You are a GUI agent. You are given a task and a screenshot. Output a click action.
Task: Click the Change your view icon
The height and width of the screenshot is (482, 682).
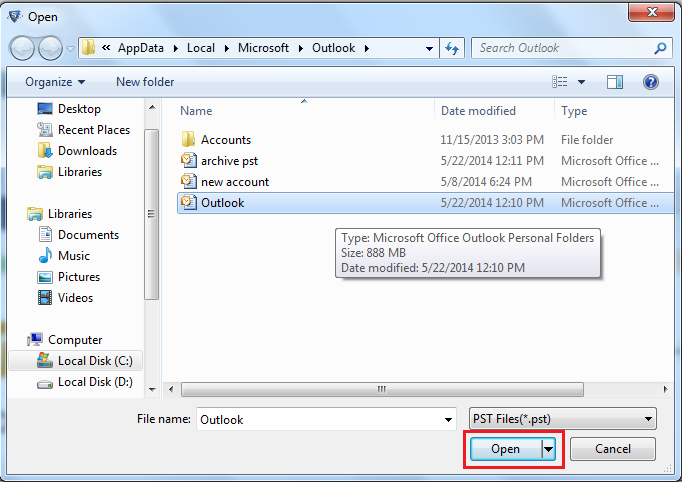click(559, 82)
